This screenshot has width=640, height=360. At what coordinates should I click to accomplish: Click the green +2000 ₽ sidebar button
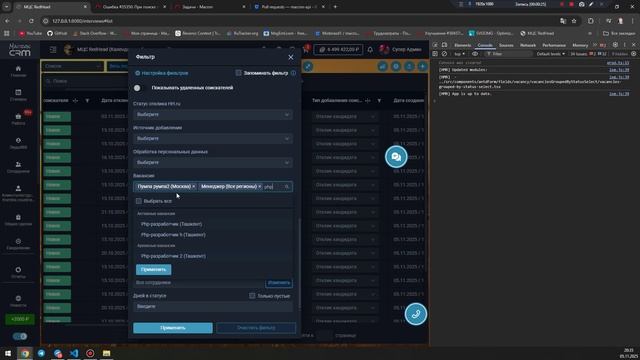20,319
